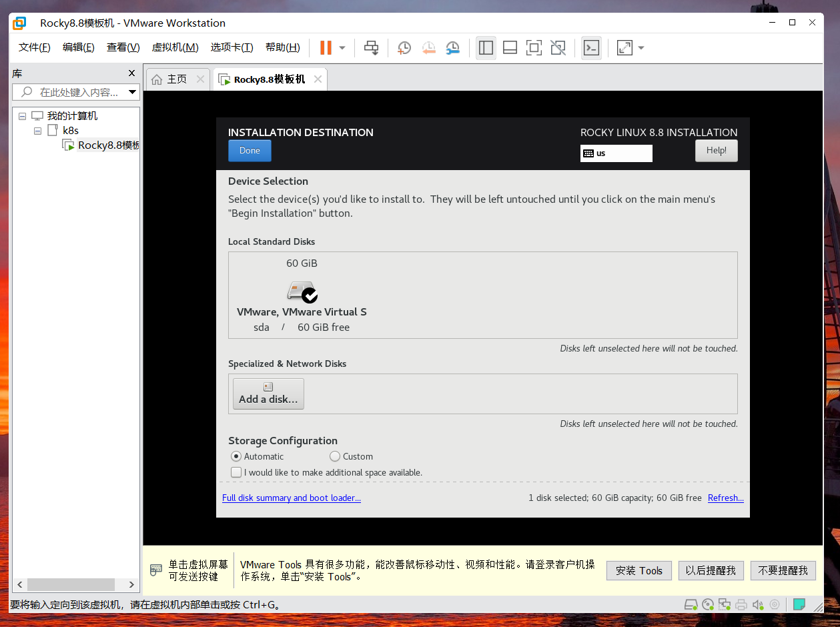Click the Help! button
Viewport: 840px width, 627px height.
[x=717, y=151]
